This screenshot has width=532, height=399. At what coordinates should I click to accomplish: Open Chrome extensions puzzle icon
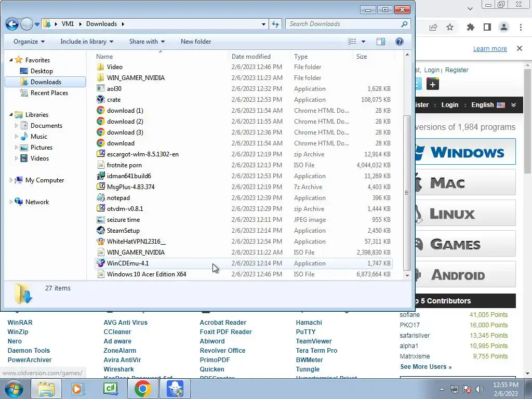470,27
